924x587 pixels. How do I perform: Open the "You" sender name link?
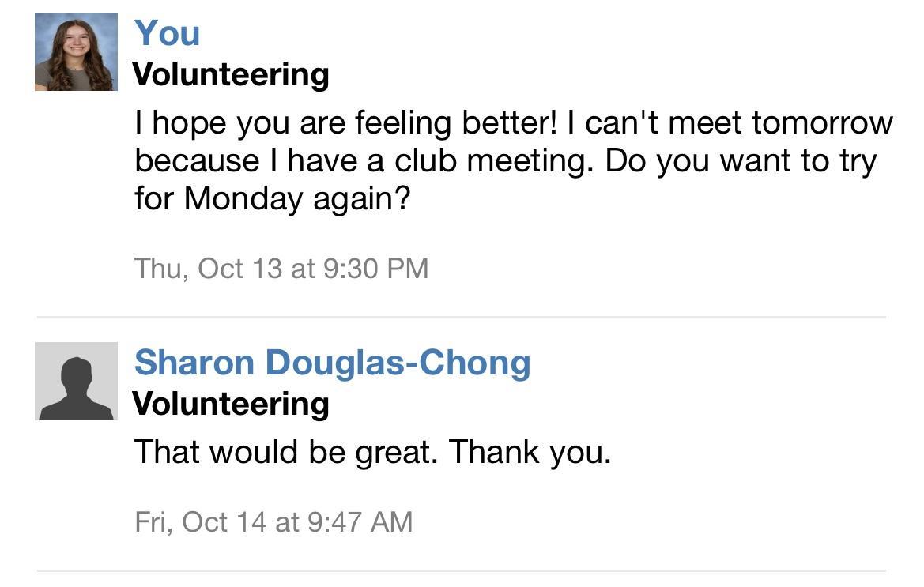coord(167,33)
